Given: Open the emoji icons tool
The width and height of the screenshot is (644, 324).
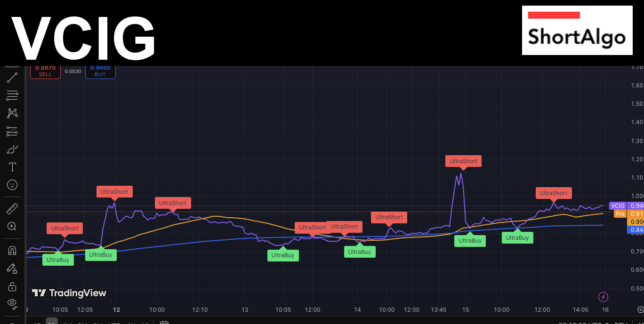Looking at the screenshot, I should coord(12,185).
